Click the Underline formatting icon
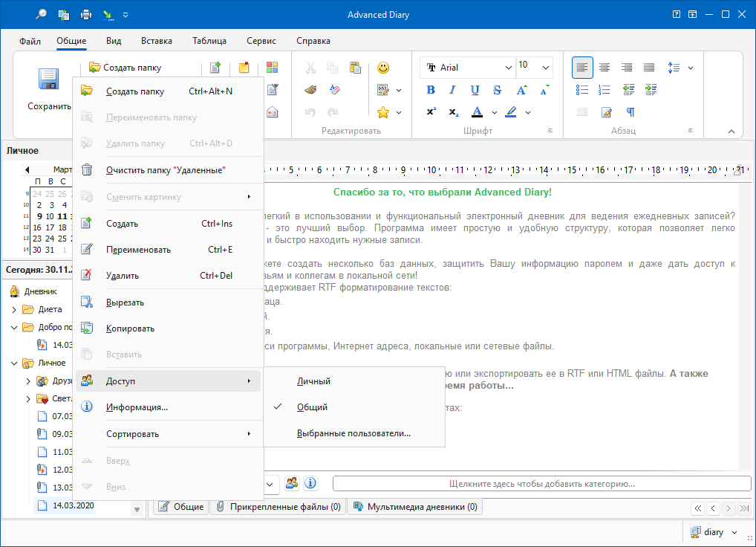Screen dimensions: 756x547 pyautogui.click(x=475, y=90)
